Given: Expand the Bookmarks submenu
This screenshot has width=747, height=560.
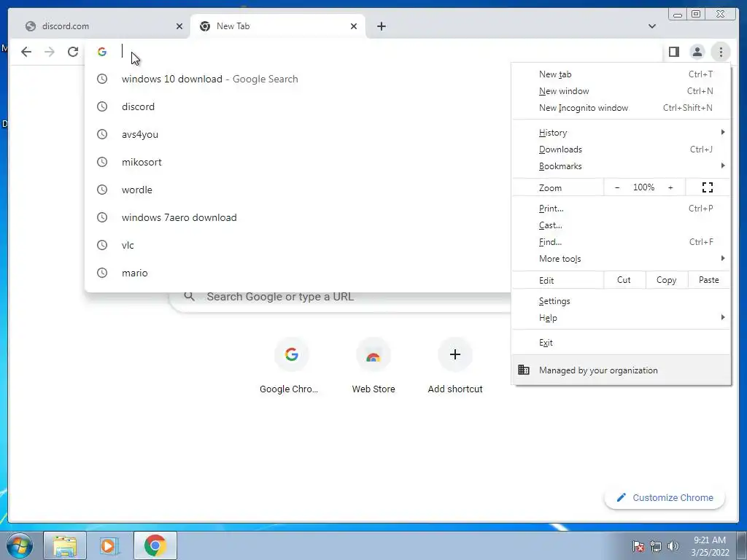Looking at the screenshot, I should (622, 166).
